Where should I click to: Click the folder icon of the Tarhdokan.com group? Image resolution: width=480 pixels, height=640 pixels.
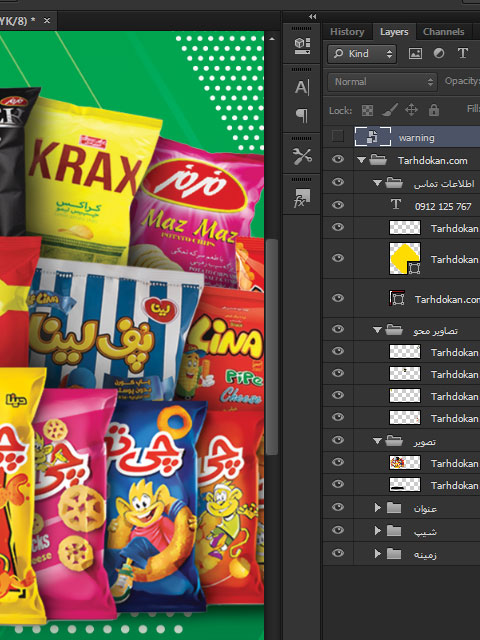[378, 160]
